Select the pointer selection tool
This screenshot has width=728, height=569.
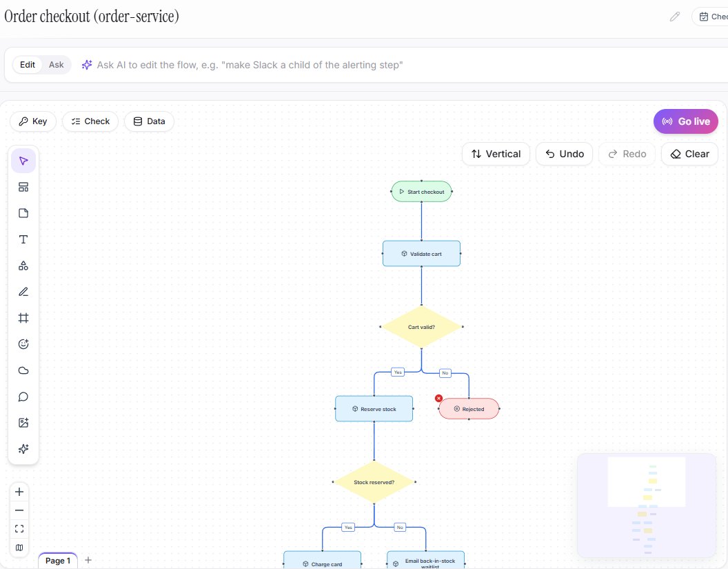[23, 161]
